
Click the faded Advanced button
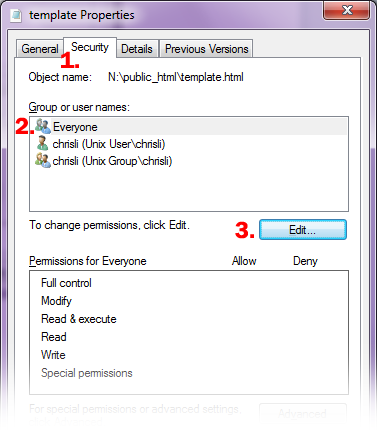click(303, 414)
